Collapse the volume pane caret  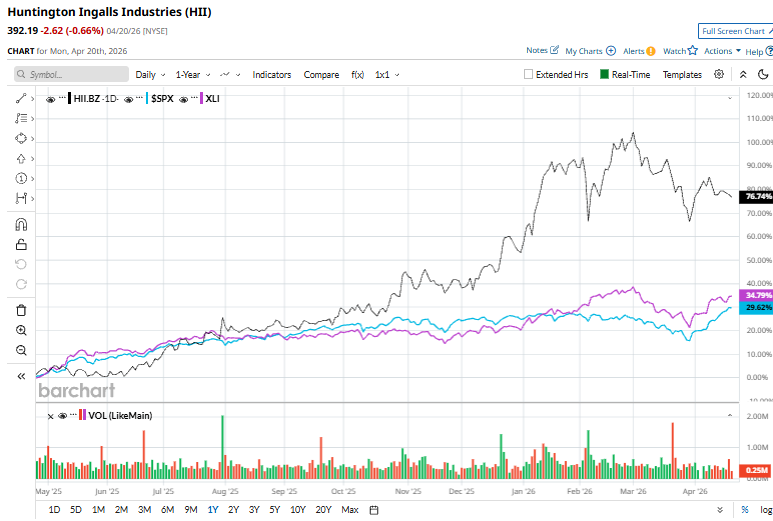pos(730,416)
